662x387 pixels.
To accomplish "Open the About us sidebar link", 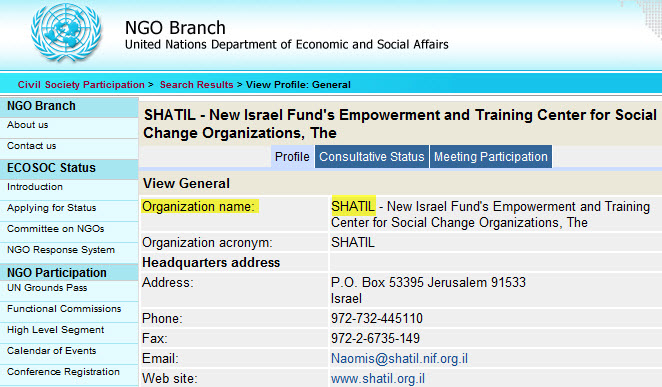I will pos(27,125).
